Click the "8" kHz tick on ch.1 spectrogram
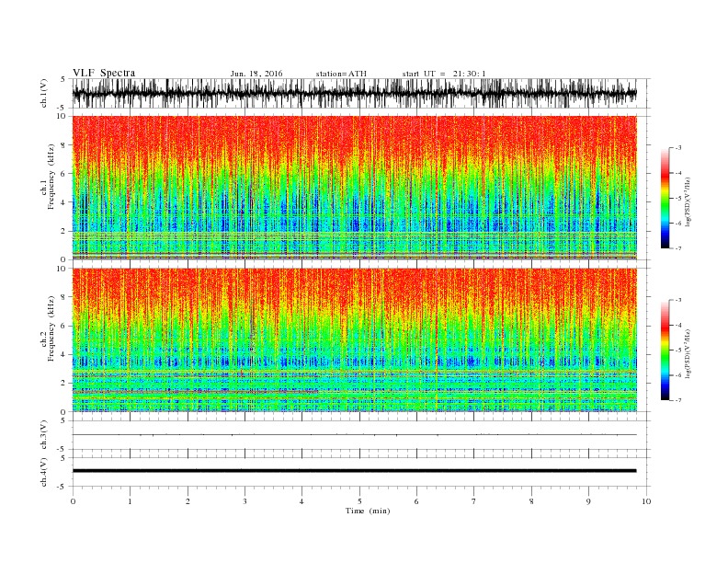 click(x=64, y=145)
